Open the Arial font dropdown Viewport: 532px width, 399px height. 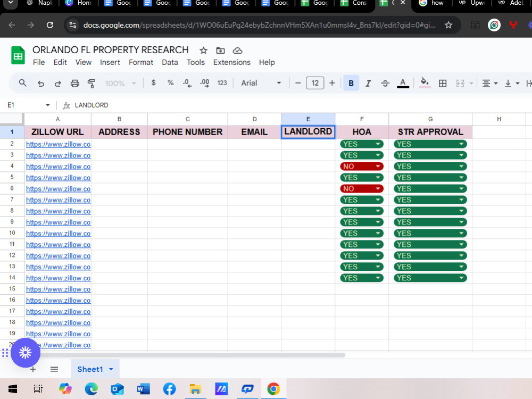[261, 83]
